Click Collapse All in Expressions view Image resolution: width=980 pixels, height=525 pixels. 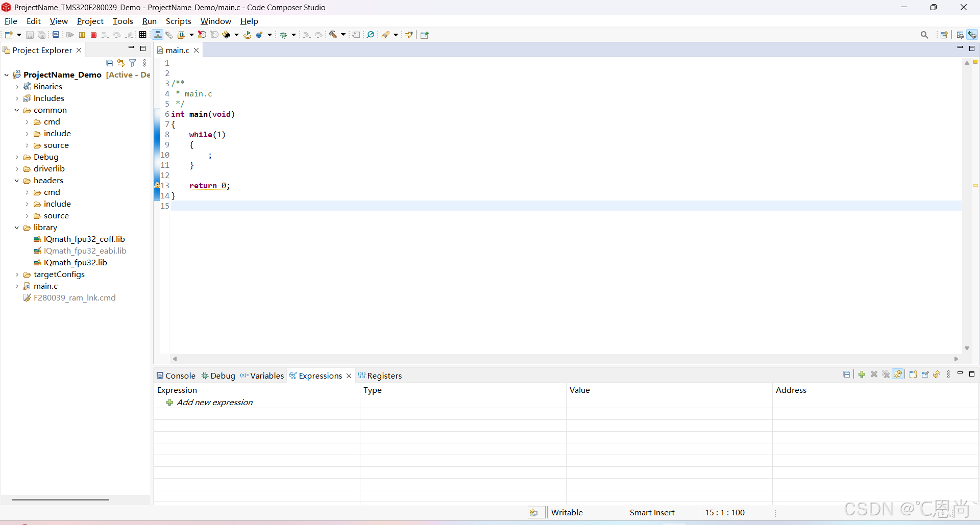click(x=847, y=374)
